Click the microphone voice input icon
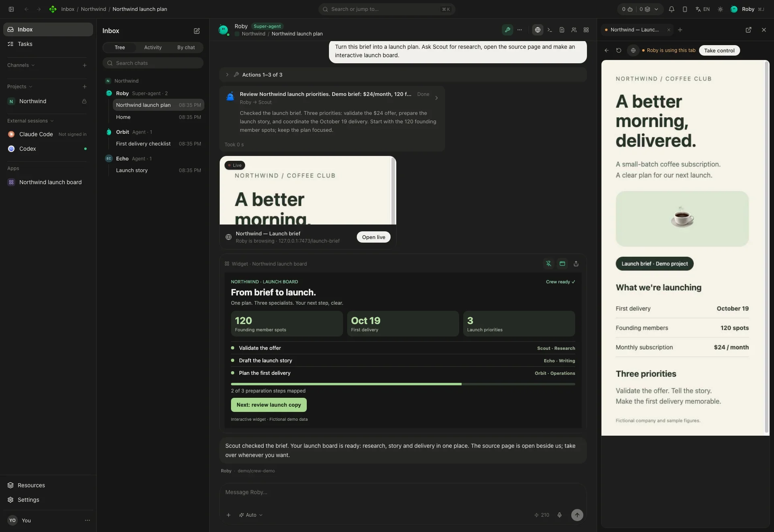This screenshot has height=532, width=774. 559,515
